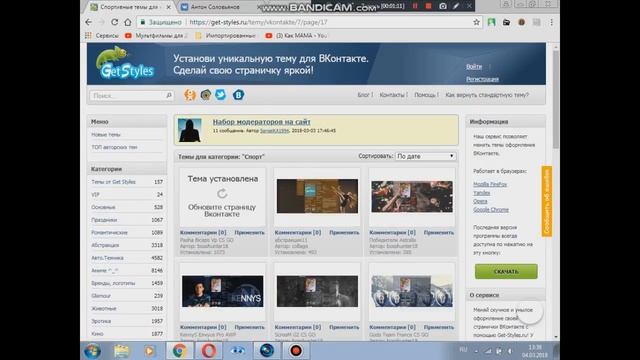Click the browser back arrow

(x=89, y=22)
